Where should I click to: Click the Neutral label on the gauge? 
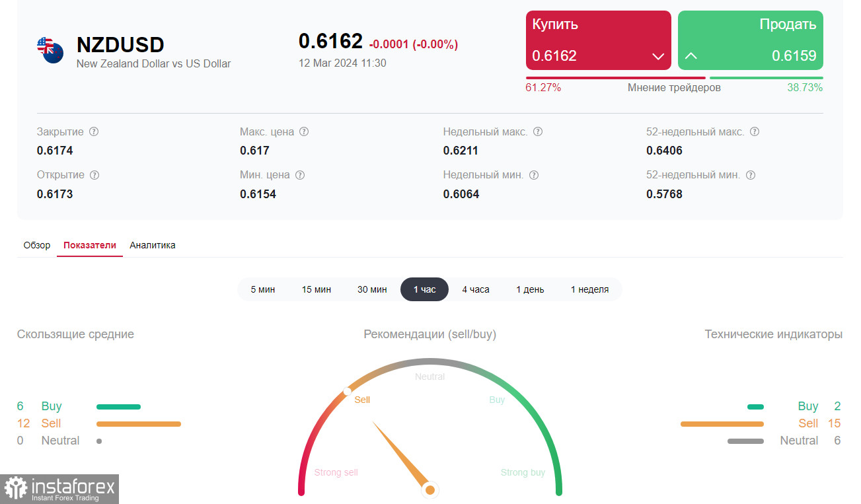click(430, 377)
